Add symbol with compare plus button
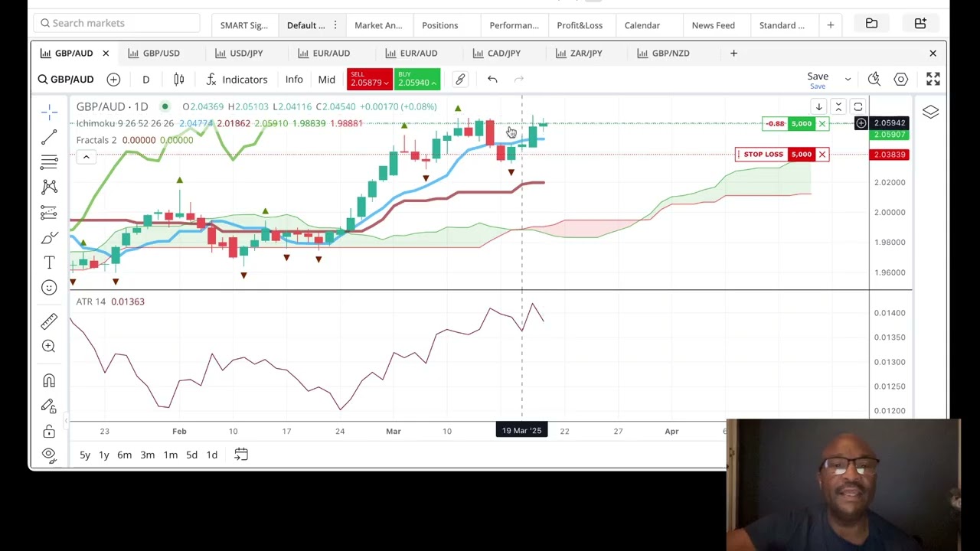The image size is (980, 551). coord(113,80)
